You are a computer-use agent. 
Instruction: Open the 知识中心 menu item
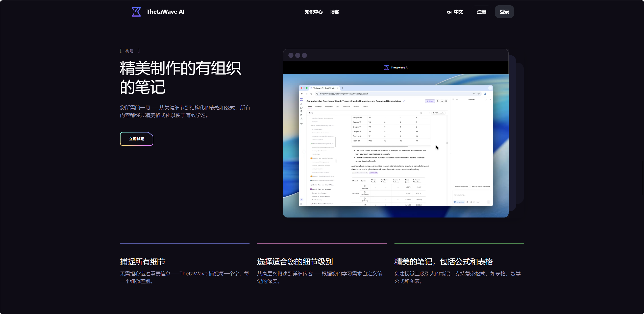pos(314,12)
